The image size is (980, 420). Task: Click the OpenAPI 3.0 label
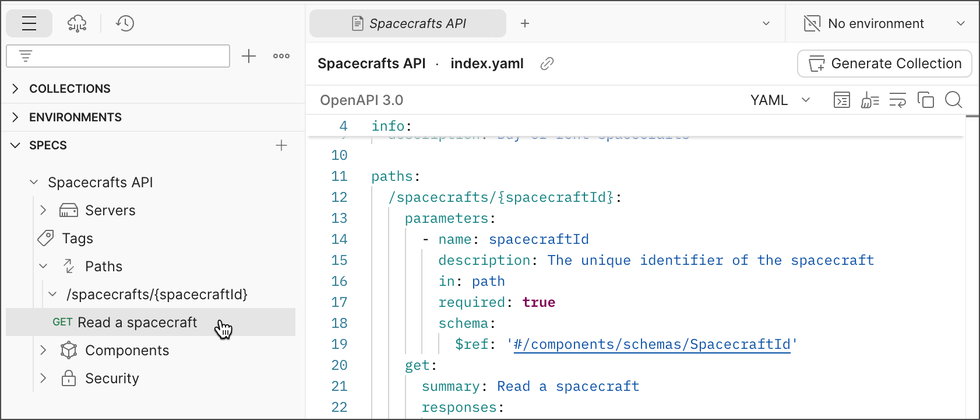[362, 100]
